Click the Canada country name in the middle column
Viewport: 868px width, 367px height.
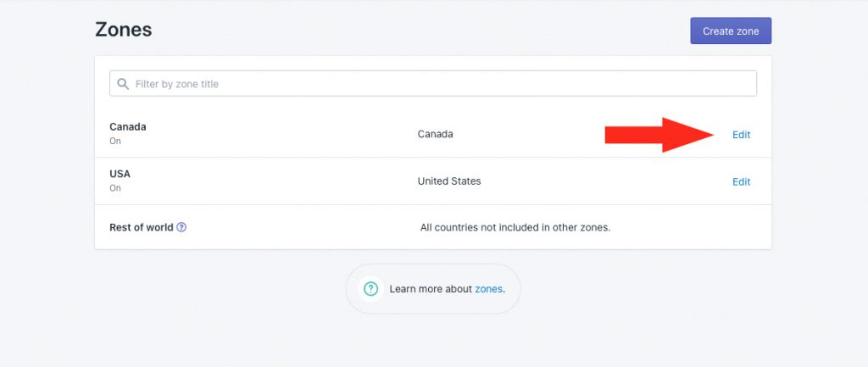(x=435, y=134)
